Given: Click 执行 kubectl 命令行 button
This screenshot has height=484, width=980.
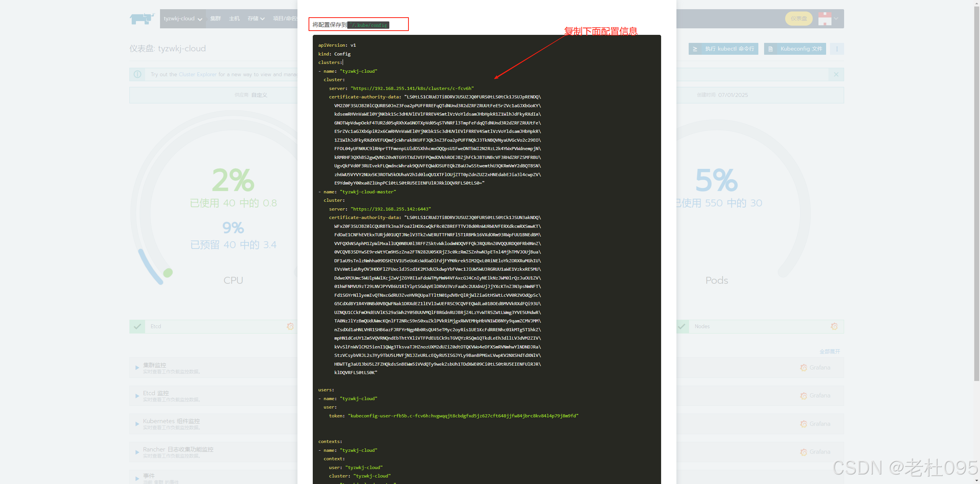Looking at the screenshot, I should tap(723, 49).
